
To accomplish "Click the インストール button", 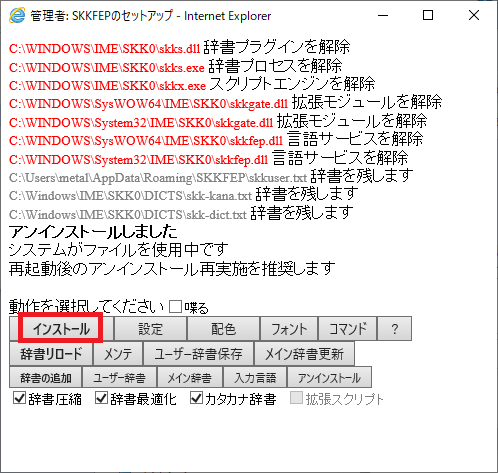I will [x=62, y=329].
